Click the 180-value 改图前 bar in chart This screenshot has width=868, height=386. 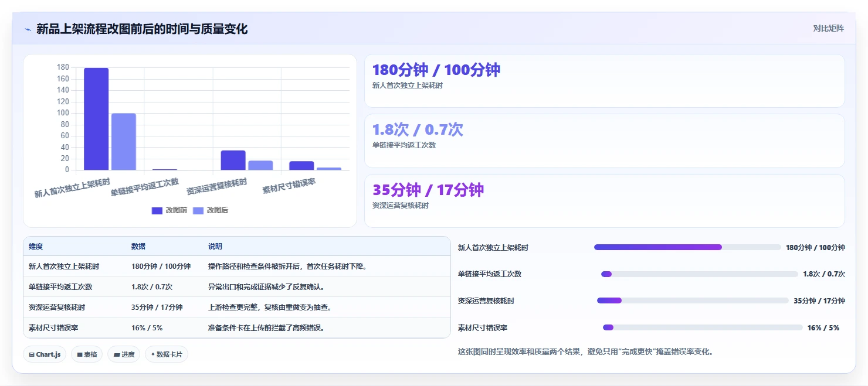[96, 119]
